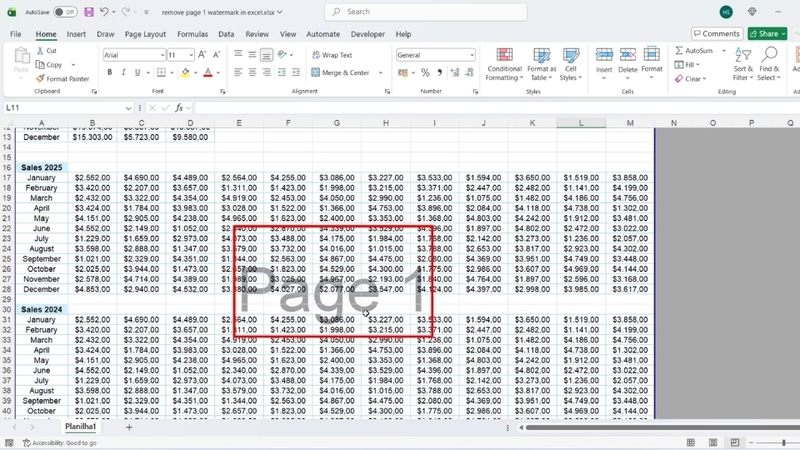Click the Decrease Indent icon
This screenshot has height=450, width=800.
click(x=282, y=72)
